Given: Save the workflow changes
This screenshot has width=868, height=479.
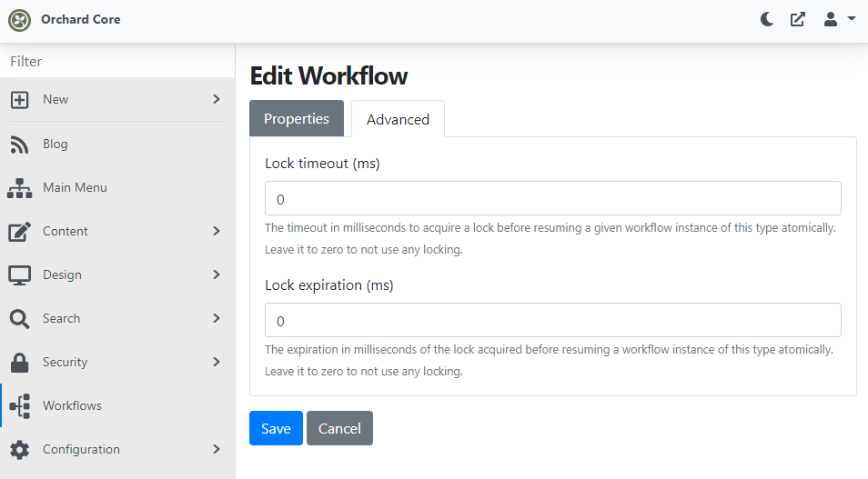Looking at the screenshot, I should [x=276, y=428].
